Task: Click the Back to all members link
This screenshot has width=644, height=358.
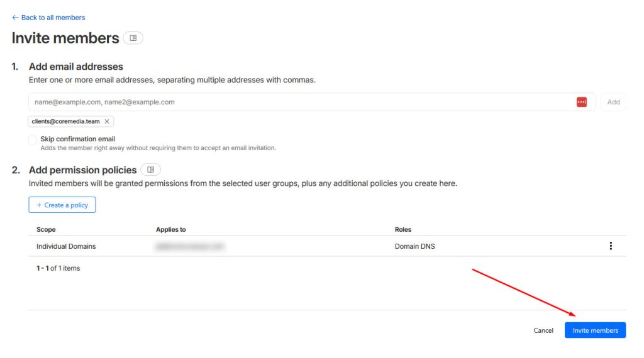Action: 48,18
